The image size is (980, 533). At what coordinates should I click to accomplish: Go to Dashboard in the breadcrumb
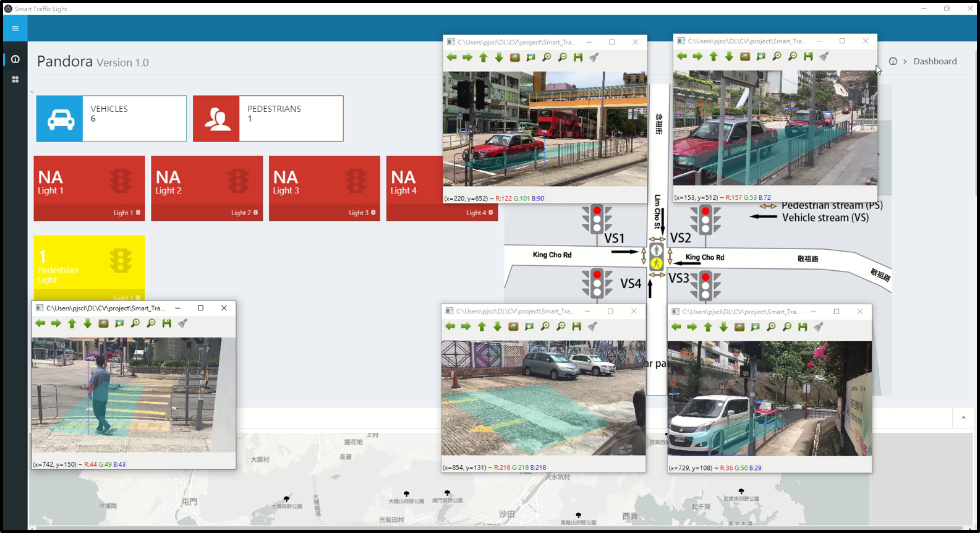pos(934,61)
